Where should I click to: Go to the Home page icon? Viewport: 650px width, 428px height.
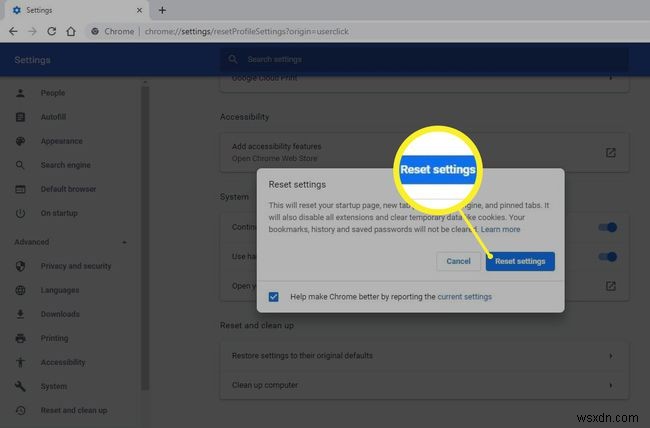71,32
